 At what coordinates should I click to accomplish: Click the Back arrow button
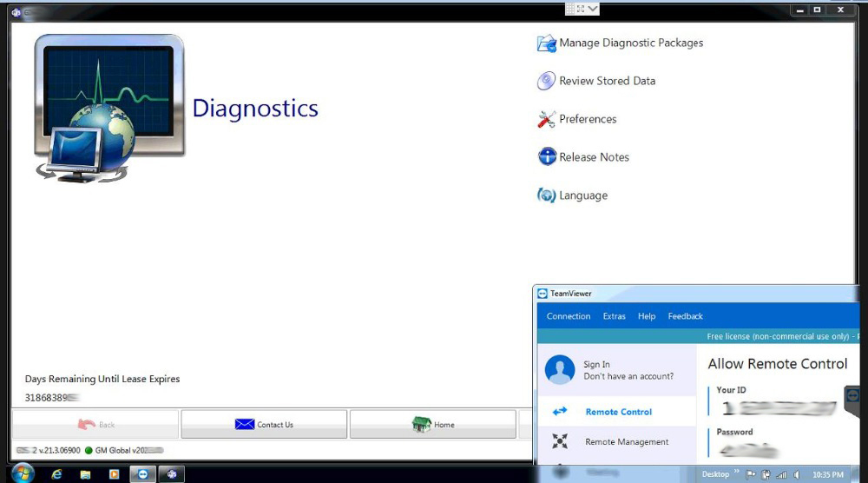tap(95, 424)
